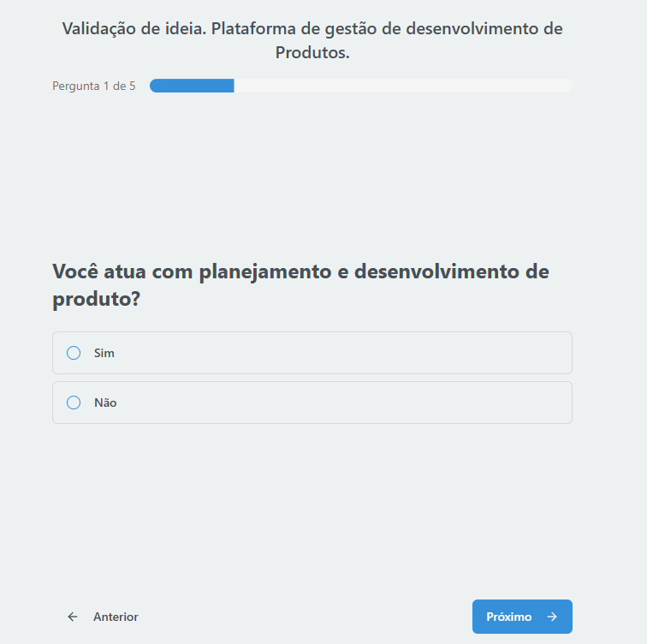
Task: Click the Validação de ideia survey title
Action: (312, 40)
